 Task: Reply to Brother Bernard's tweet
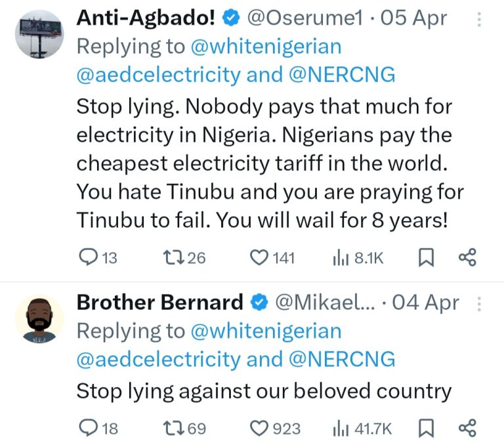point(87,429)
